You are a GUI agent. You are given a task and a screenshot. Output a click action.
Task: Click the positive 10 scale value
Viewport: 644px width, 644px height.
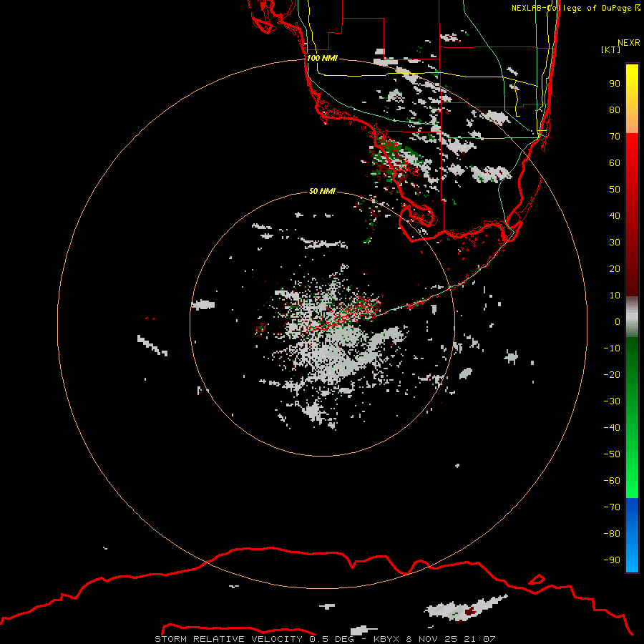615,296
